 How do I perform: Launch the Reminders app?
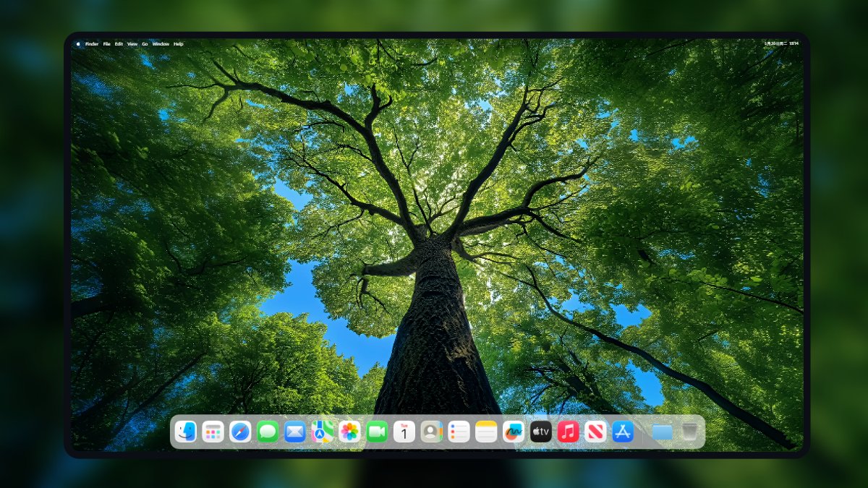tap(459, 432)
